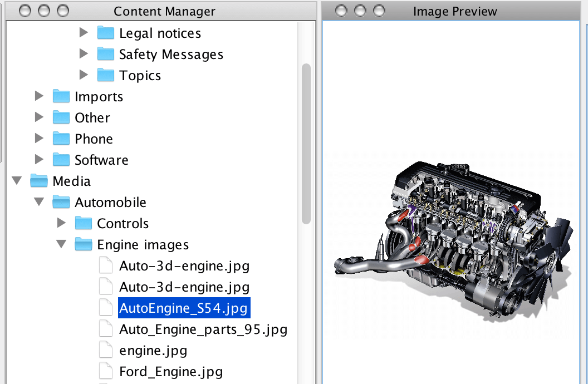This screenshot has width=588, height=384.
Task: Click the Phone folder icon
Action: point(61,139)
